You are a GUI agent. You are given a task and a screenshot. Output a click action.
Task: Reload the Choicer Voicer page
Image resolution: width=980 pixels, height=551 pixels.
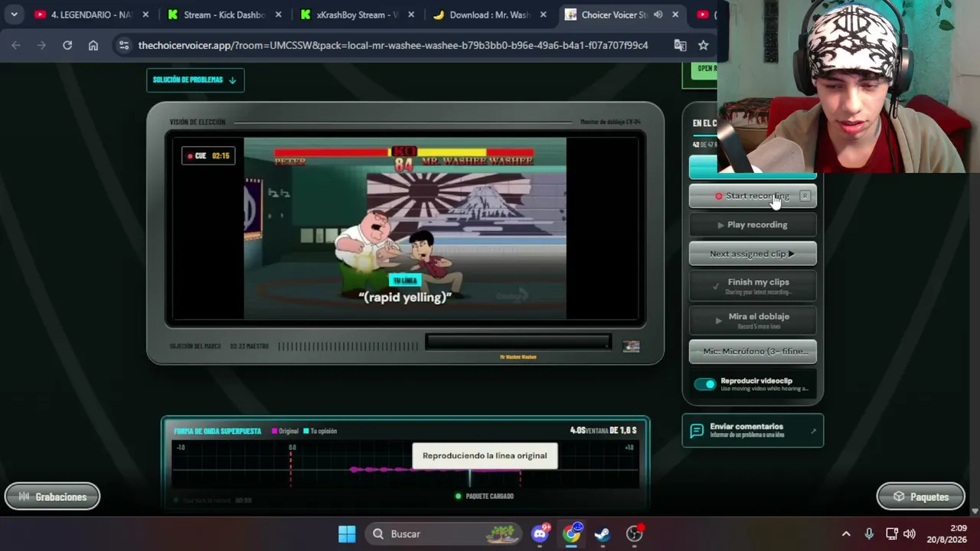[67, 45]
